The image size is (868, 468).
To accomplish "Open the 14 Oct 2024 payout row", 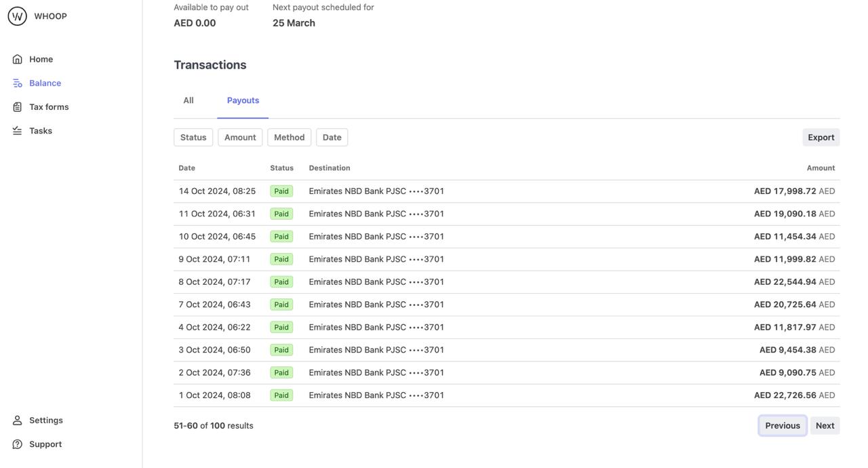I will point(217,191).
